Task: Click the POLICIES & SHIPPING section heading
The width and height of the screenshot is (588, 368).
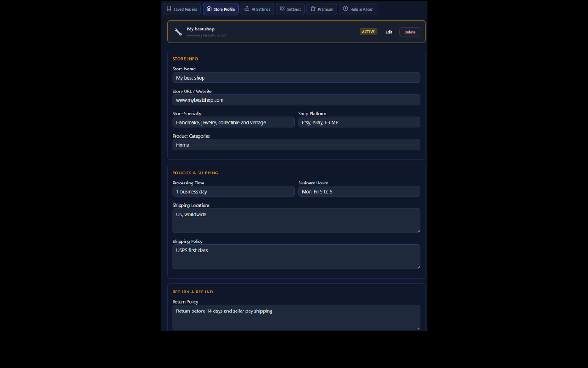Action: tap(195, 173)
